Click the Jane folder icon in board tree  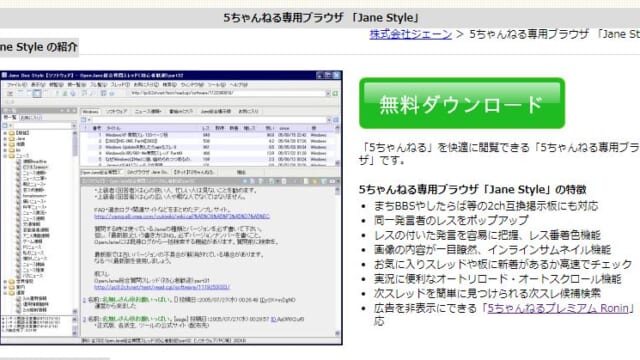click(x=12, y=139)
